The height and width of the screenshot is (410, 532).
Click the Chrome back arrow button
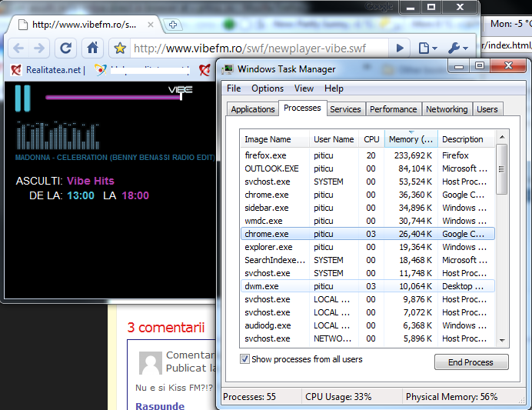(x=18, y=48)
